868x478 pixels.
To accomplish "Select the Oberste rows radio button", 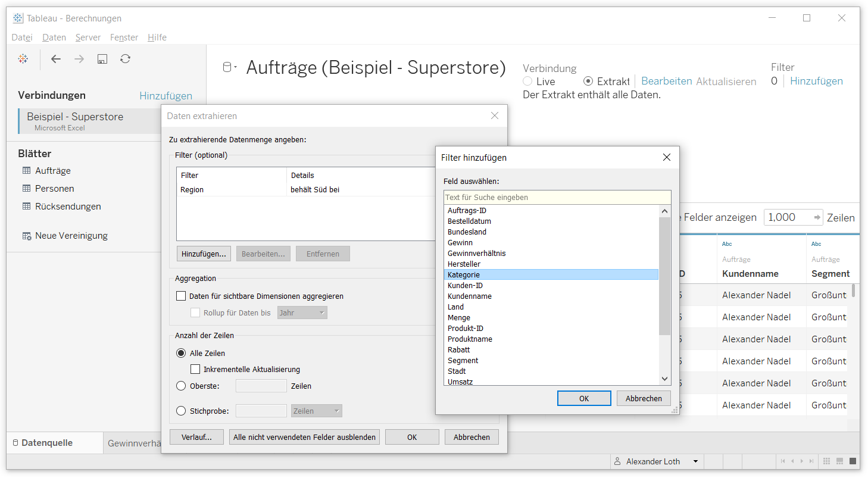I will [182, 386].
